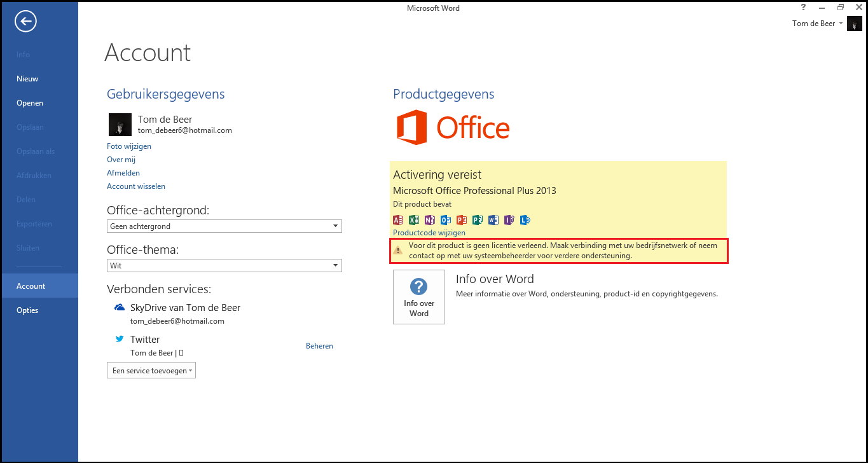Viewport: 868px width, 463px height.
Task: Select the Account tab in the sidebar
Action: (x=39, y=286)
